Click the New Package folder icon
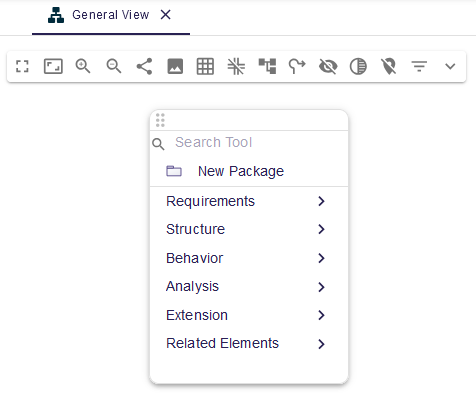The height and width of the screenshot is (399, 476). (174, 171)
